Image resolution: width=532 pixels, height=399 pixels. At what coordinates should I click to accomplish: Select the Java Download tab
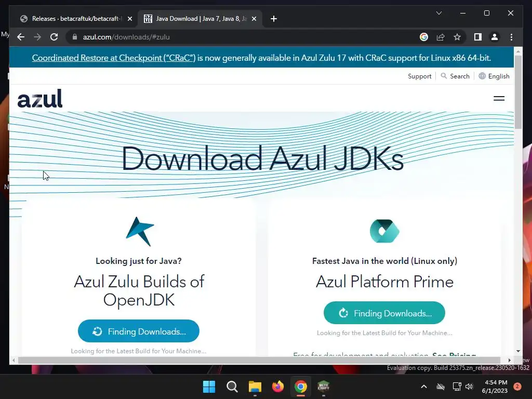coord(200,19)
